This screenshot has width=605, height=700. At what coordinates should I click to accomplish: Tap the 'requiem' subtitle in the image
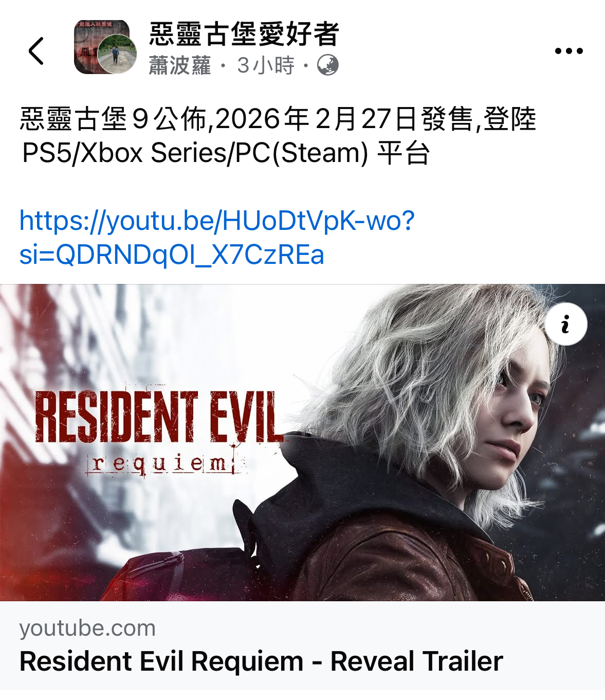pos(164,464)
